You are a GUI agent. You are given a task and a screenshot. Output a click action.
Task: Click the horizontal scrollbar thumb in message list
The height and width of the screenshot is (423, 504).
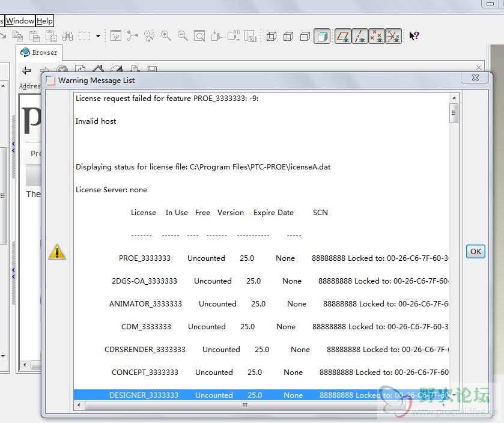pyautogui.click(x=244, y=405)
